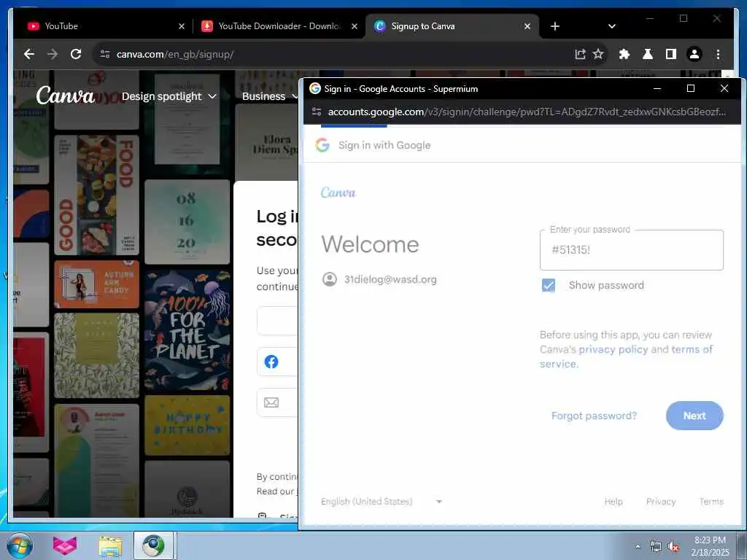This screenshot has width=747, height=560.
Task: Click the email envelope login icon
Action: (x=271, y=402)
